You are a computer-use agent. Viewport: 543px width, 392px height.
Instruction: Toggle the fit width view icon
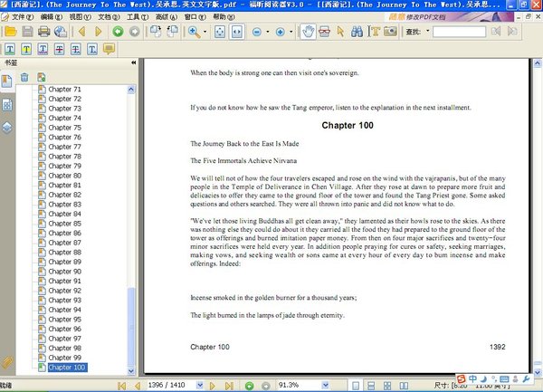tap(237, 32)
